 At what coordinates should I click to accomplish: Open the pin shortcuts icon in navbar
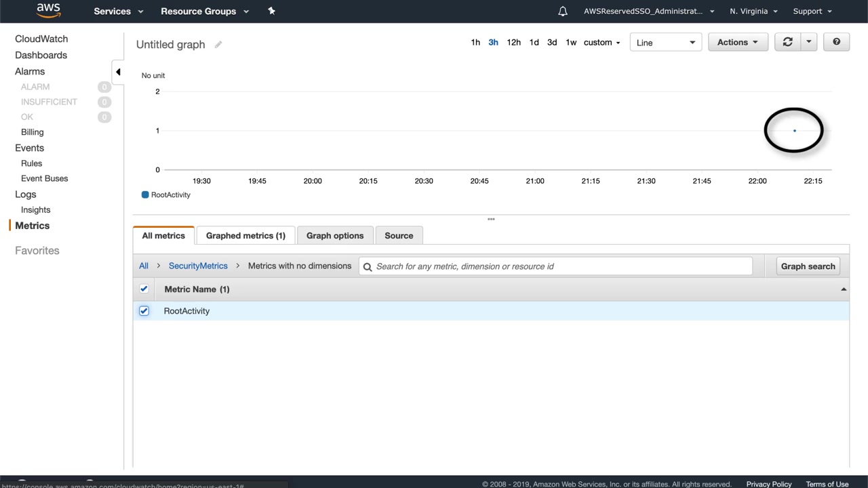tap(271, 11)
